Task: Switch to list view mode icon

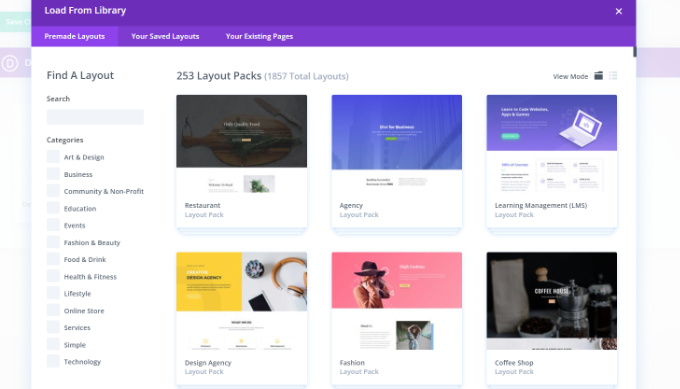Action: pos(613,76)
